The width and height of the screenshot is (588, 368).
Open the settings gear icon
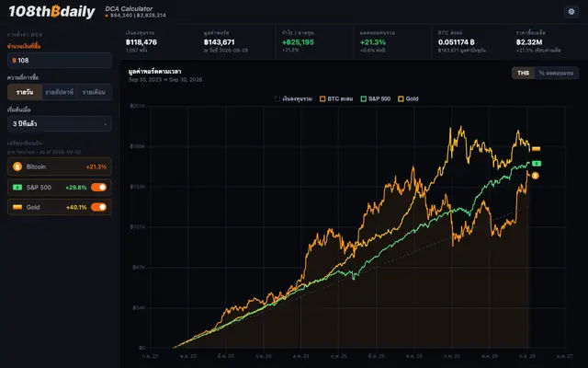[x=571, y=12]
